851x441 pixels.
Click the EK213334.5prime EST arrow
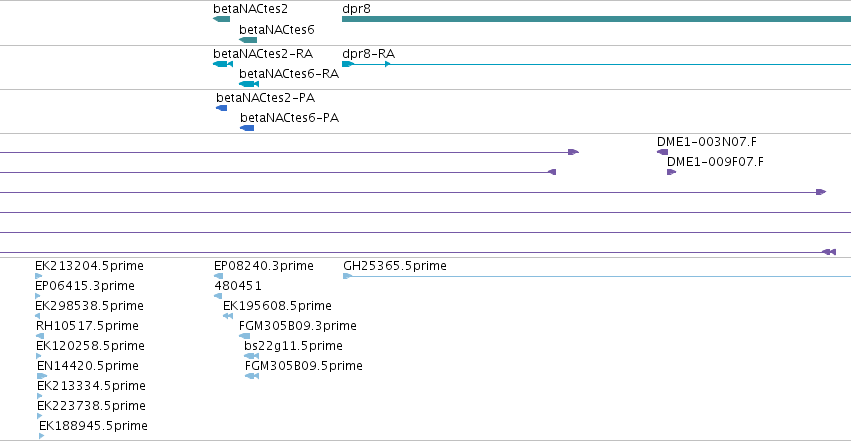[x=40, y=396]
